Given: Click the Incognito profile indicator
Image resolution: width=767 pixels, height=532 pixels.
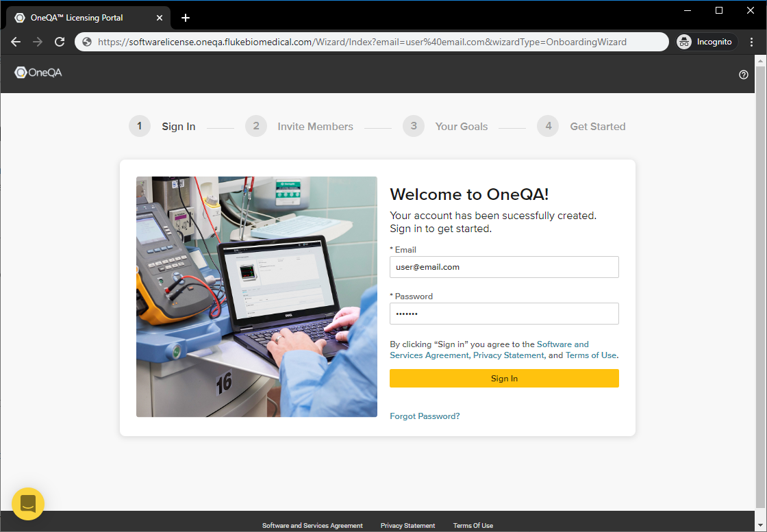Looking at the screenshot, I should tap(705, 42).
